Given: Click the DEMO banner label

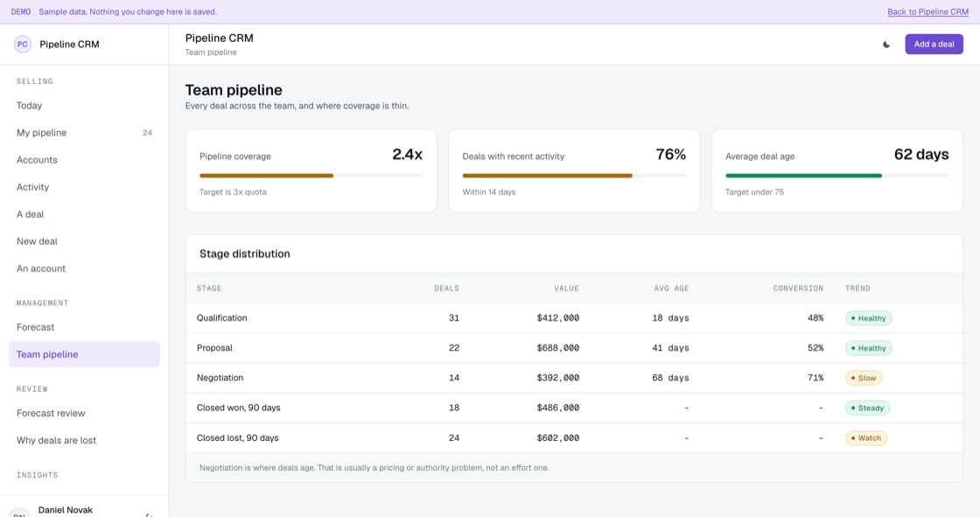Looking at the screenshot, I should click(x=21, y=12).
